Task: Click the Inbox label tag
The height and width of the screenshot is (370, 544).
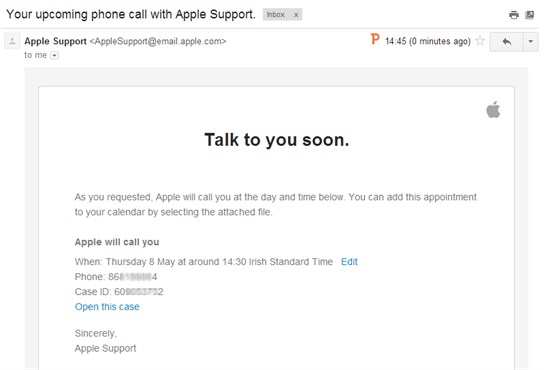Action: tap(275, 15)
